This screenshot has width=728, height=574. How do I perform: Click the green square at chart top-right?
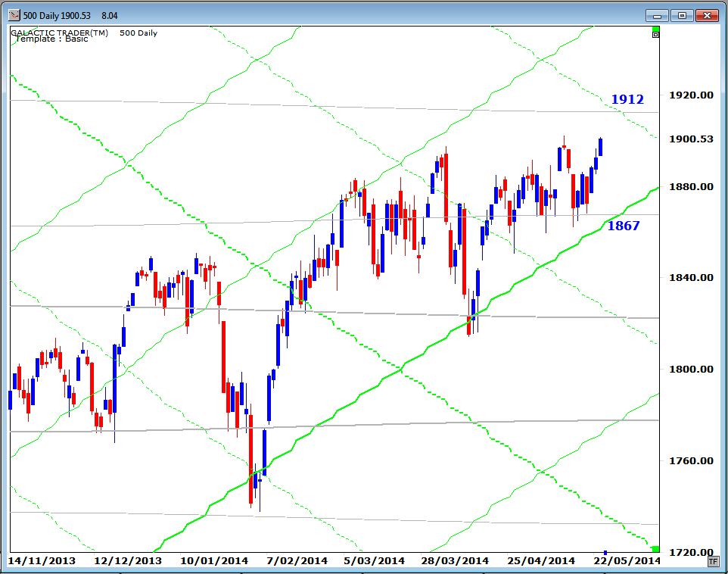(655, 30)
